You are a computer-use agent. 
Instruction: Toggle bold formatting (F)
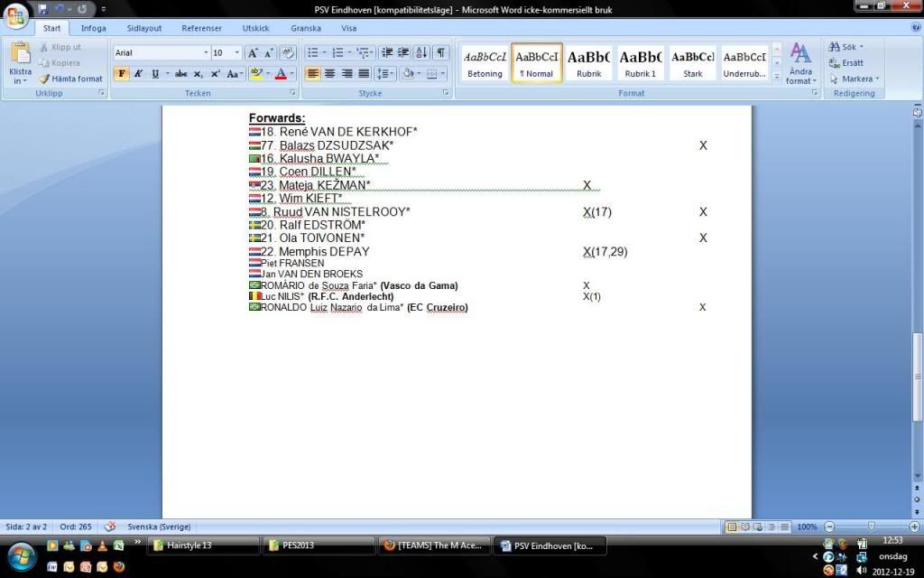(122, 74)
